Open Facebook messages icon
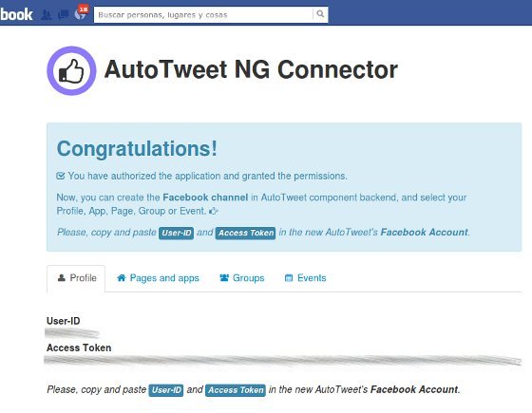The image size is (532, 413). (x=63, y=15)
